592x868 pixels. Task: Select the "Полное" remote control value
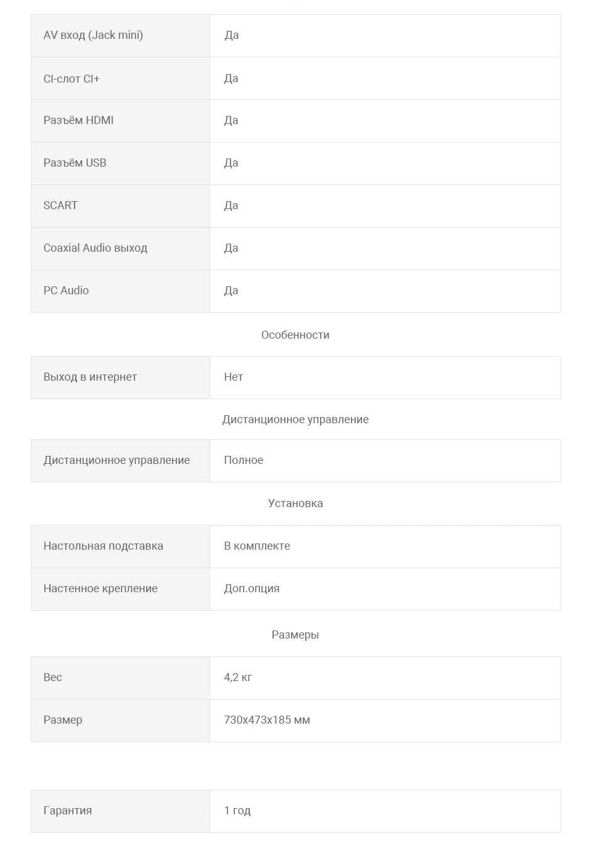[x=244, y=460]
